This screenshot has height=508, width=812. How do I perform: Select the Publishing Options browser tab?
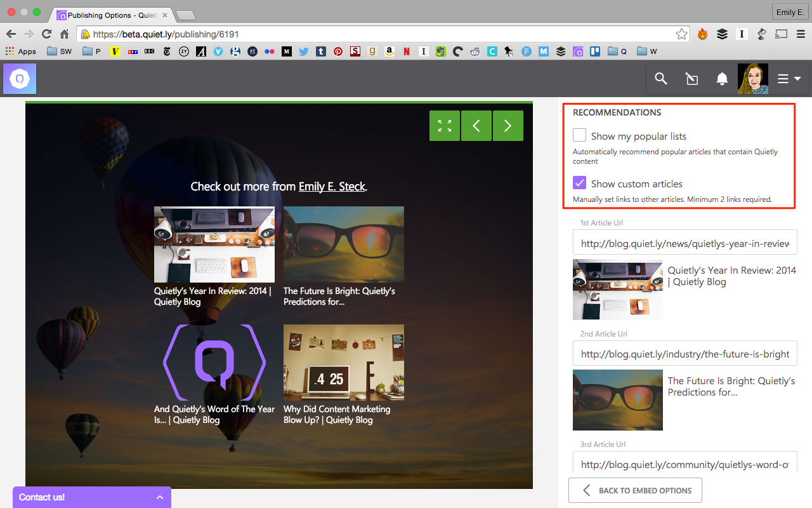[111, 15]
